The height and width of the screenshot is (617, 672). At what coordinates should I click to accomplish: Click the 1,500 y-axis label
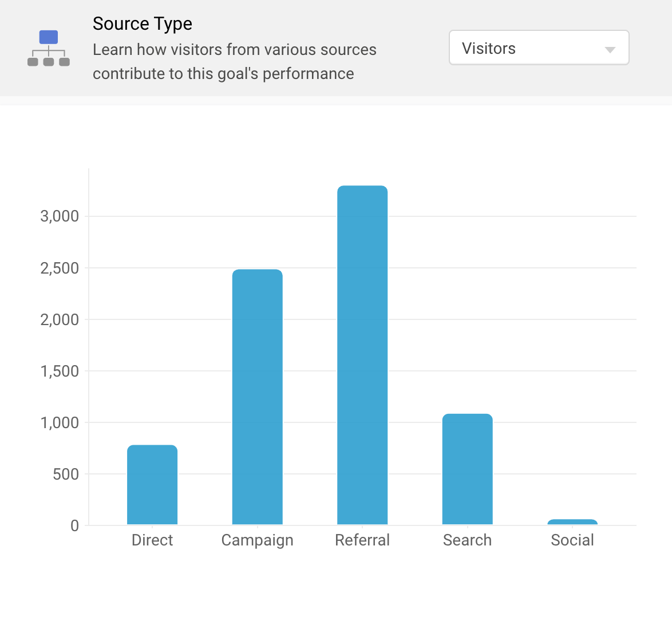(x=60, y=371)
